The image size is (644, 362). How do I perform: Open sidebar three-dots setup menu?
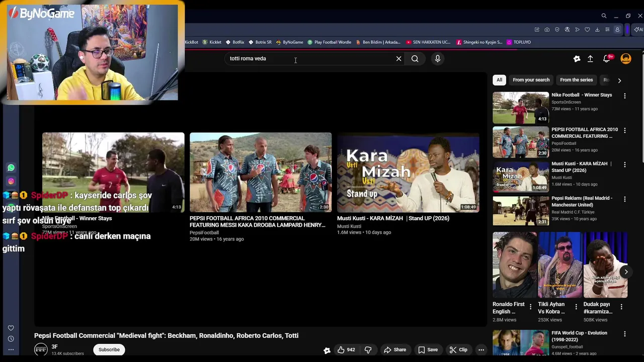point(11,349)
